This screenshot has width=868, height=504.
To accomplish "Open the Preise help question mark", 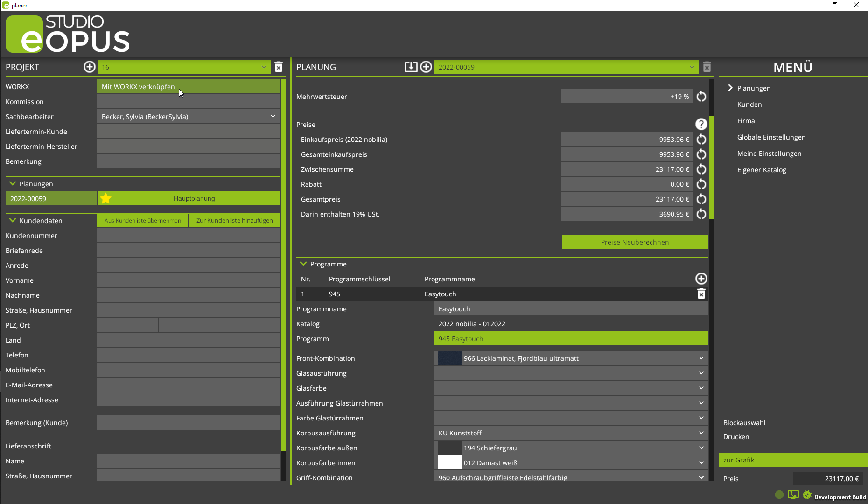I will [701, 124].
